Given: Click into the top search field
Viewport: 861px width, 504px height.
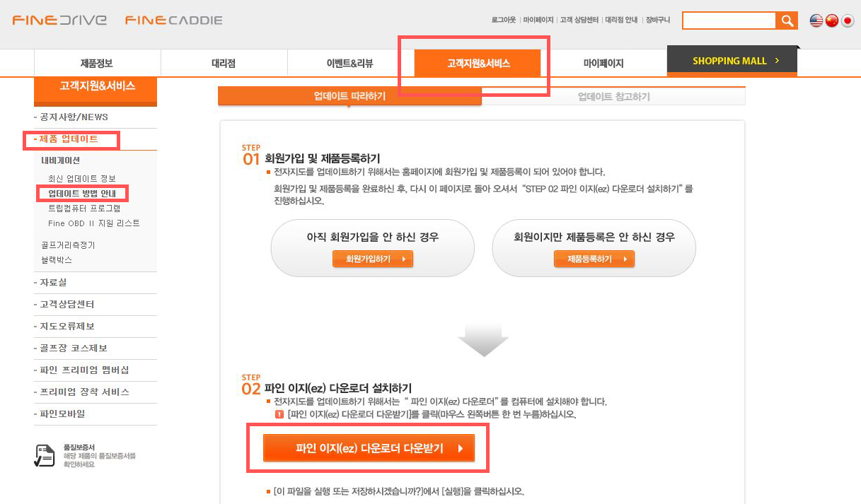Looking at the screenshot, I should 729,20.
